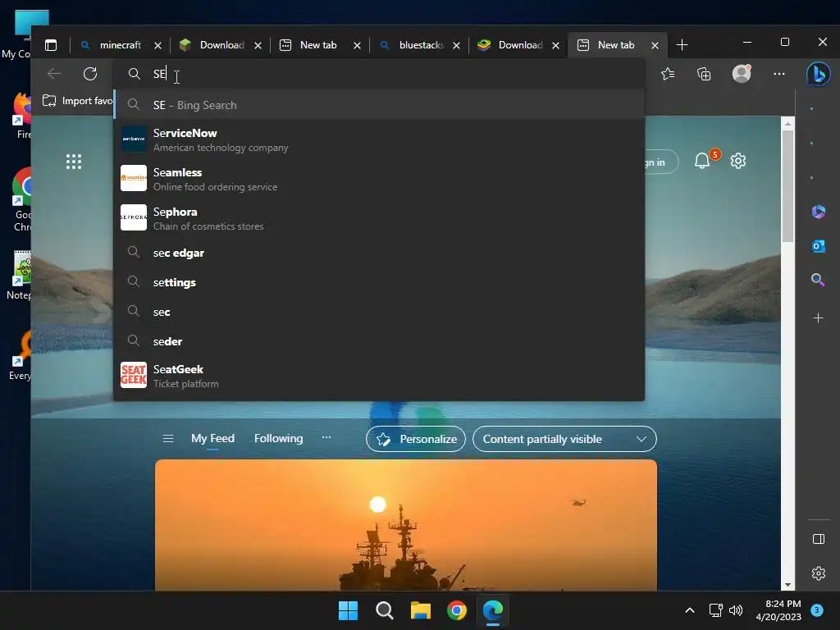Image resolution: width=840 pixels, height=630 pixels.
Task: Open the sunset warship news thumbnail
Action: [406, 525]
